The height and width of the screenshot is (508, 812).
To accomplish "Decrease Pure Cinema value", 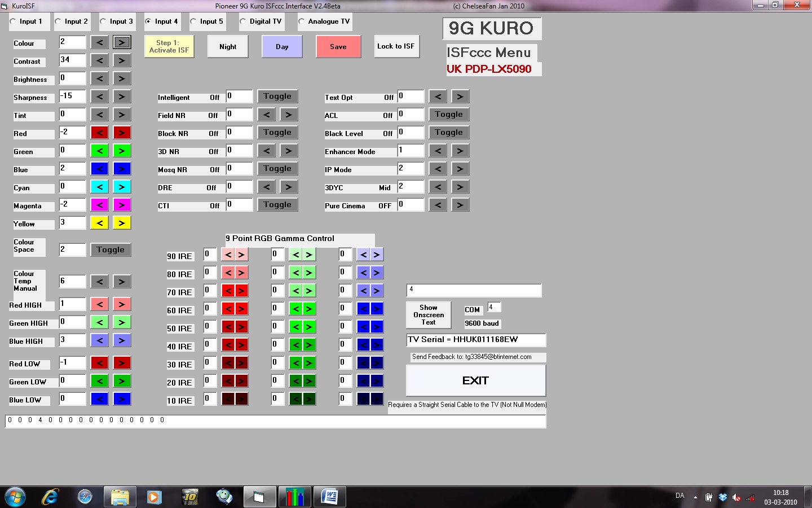I will pyautogui.click(x=438, y=205).
